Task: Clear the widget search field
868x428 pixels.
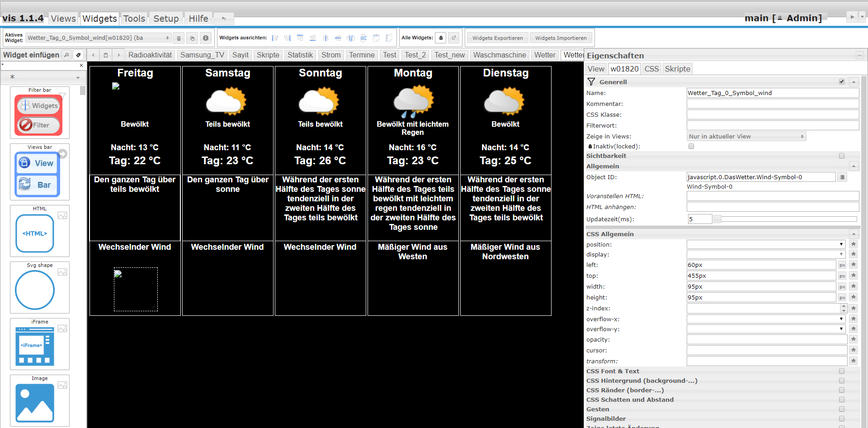Action: (81, 66)
